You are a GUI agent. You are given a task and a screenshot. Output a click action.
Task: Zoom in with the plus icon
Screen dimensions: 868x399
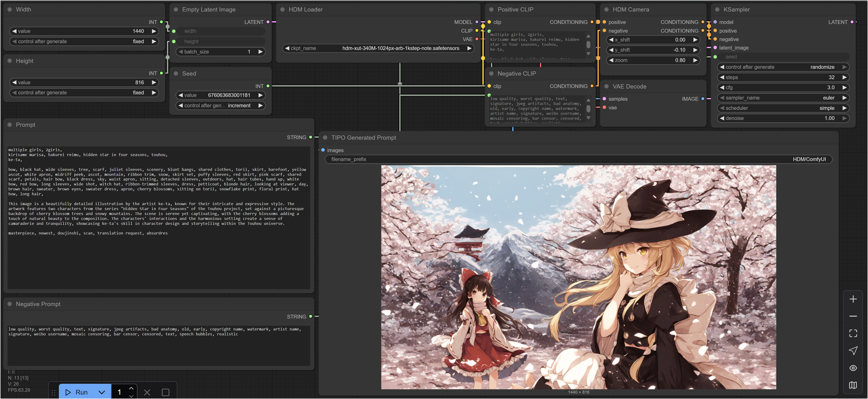click(x=853, y=299)
